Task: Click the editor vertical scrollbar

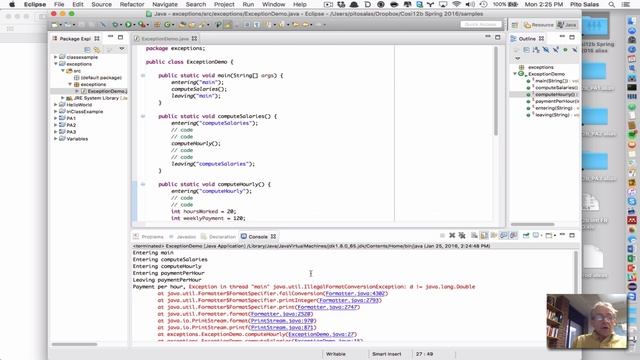Action: pyautogui.click(x=496, y=92)
